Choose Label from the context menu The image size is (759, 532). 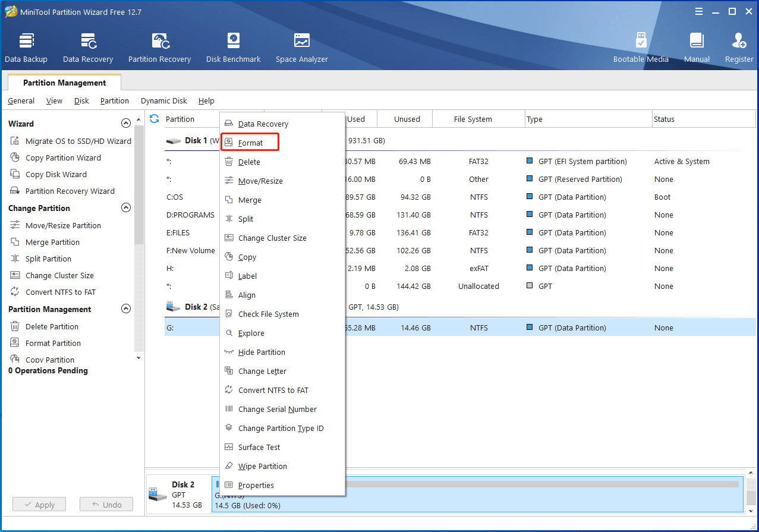[x=283, y=276]
